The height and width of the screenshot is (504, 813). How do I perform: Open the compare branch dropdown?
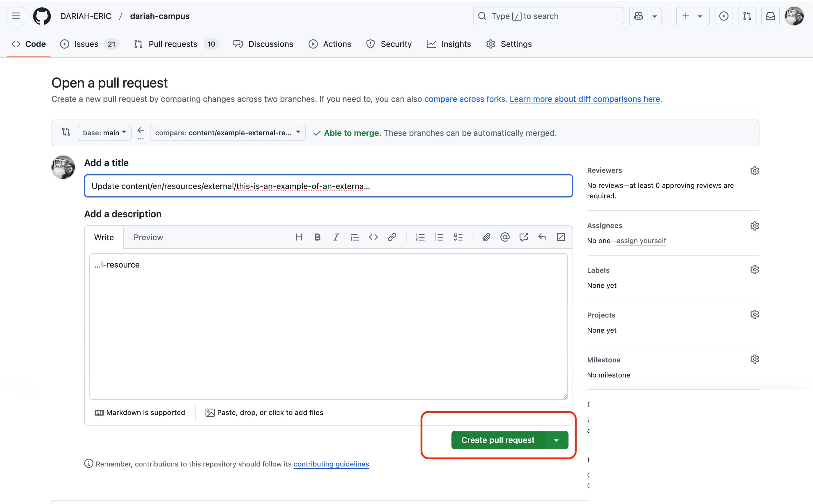click(x=228, y=133)
